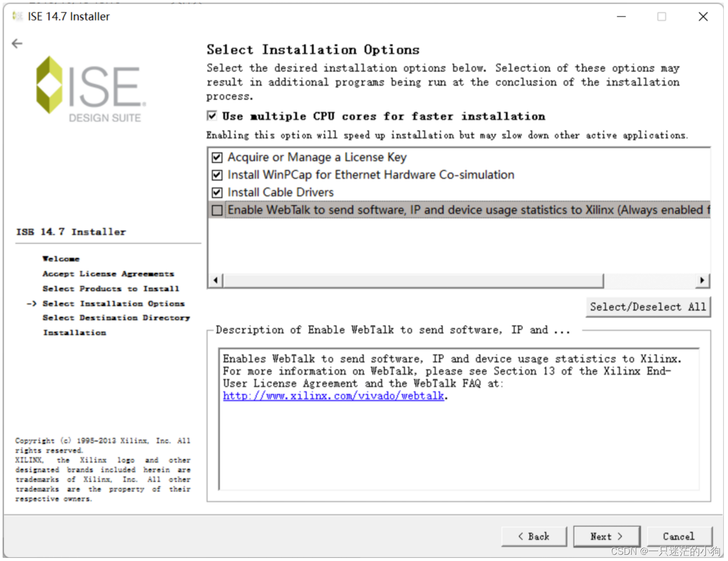Select the Select Destination Directory step
728x561 pixels.
(x=117, y=318)
